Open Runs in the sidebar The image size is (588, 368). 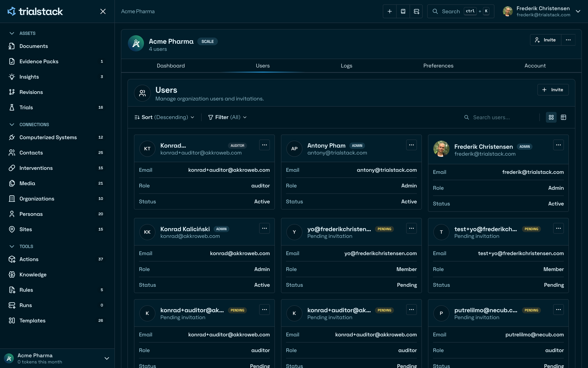[x=57, y=305]
